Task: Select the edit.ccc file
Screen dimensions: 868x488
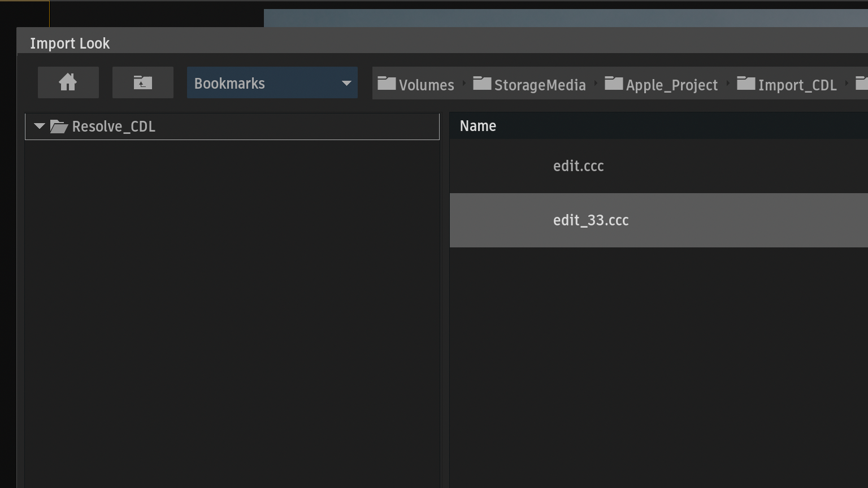Action: (x=578, y=166)
